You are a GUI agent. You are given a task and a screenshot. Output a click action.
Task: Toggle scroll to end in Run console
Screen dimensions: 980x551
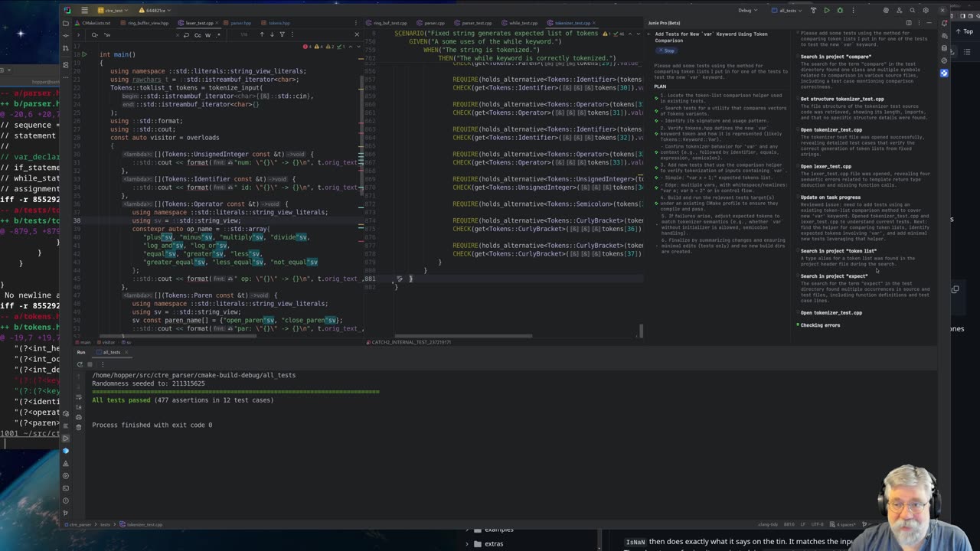[79, 406]
